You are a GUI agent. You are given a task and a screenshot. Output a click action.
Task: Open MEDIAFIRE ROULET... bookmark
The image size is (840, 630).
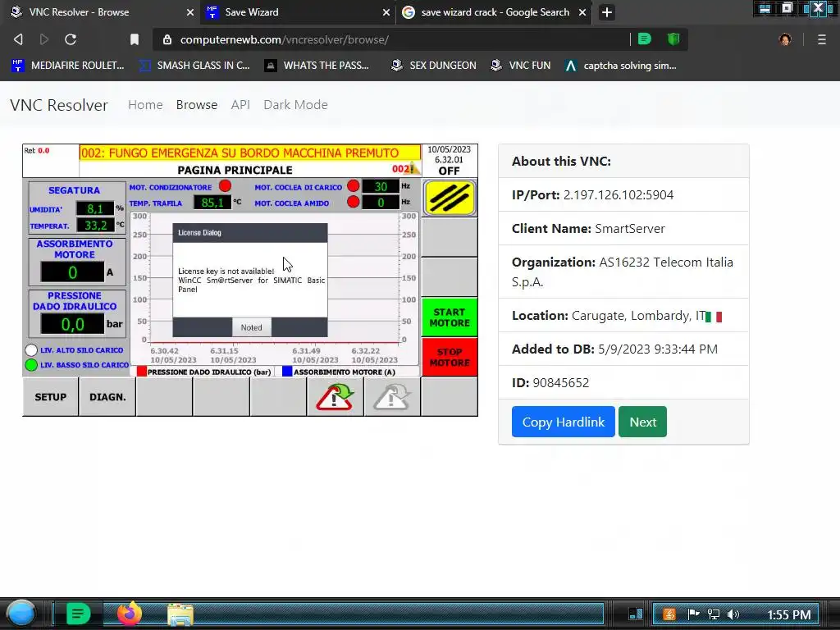point(68,66)
